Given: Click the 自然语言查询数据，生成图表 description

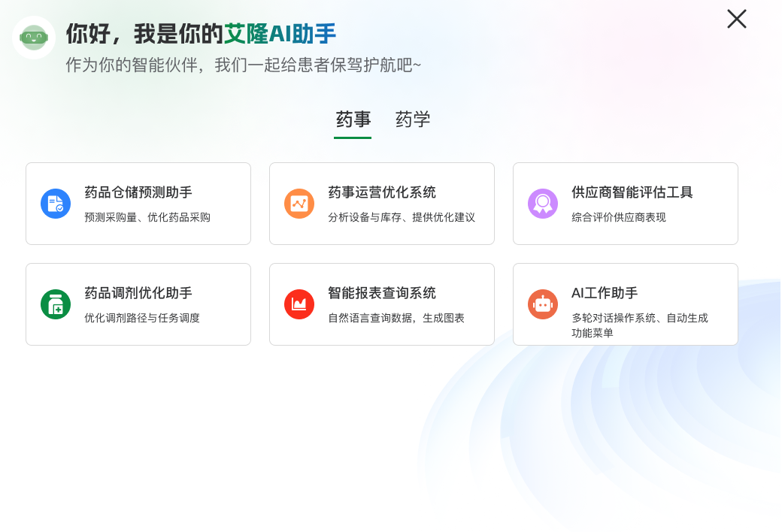Looking at the screenshot, I should [x=396, y=318].
